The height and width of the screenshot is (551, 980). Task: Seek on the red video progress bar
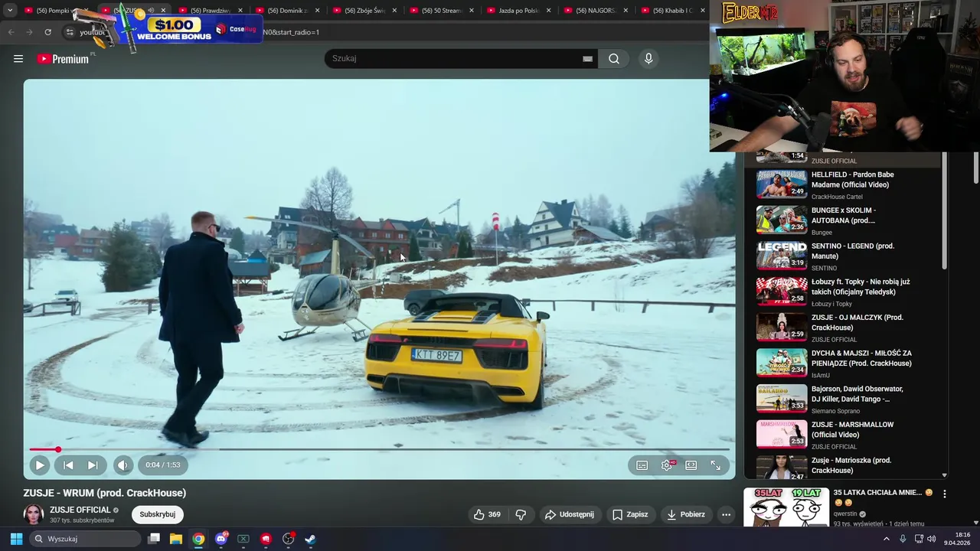click(380, 449)
